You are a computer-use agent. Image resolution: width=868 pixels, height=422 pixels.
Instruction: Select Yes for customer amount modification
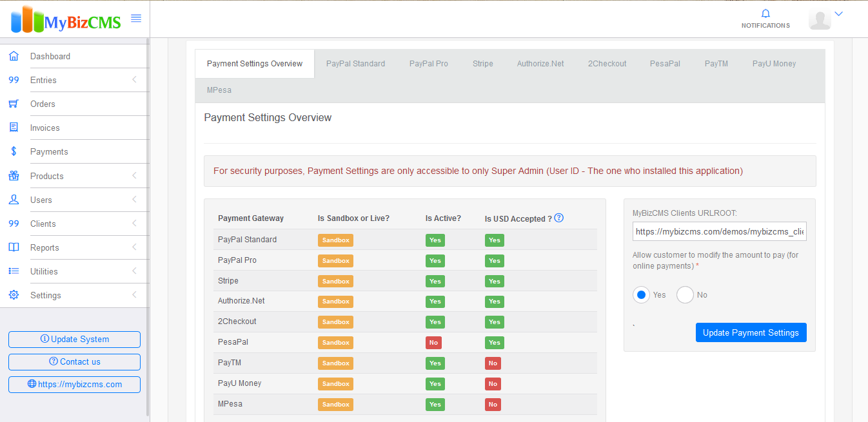[x=641, y=295]
